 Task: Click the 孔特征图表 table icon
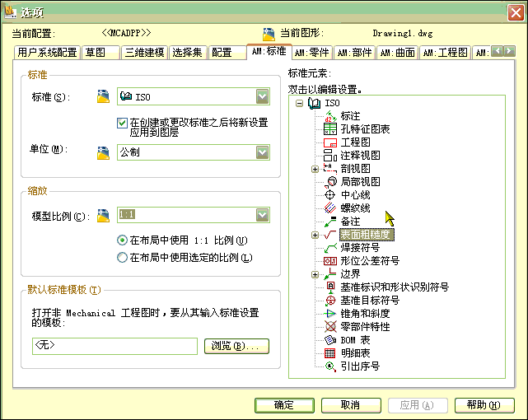(330, 129)
